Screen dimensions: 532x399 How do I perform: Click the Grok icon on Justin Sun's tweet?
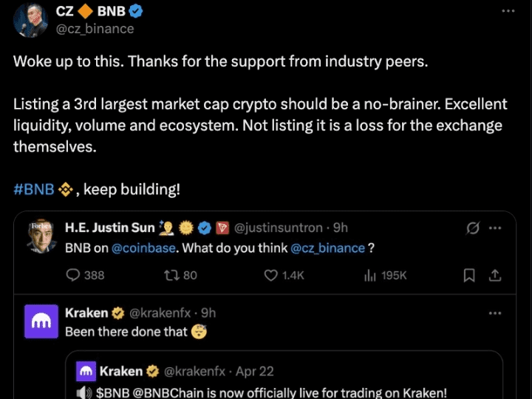tap(474, 228)
